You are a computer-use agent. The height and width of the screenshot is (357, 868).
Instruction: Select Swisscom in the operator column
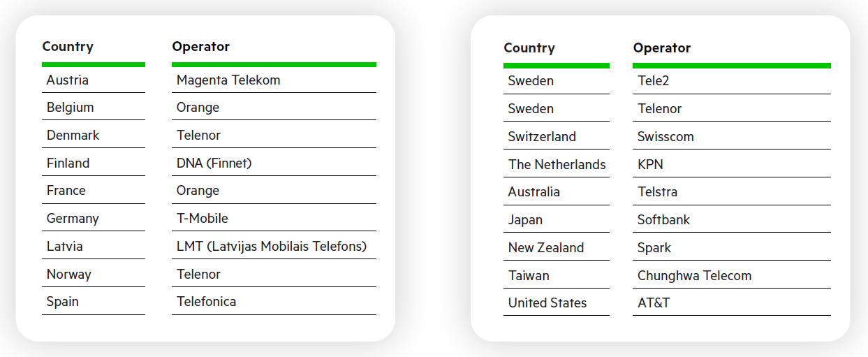tap(665, 137)
